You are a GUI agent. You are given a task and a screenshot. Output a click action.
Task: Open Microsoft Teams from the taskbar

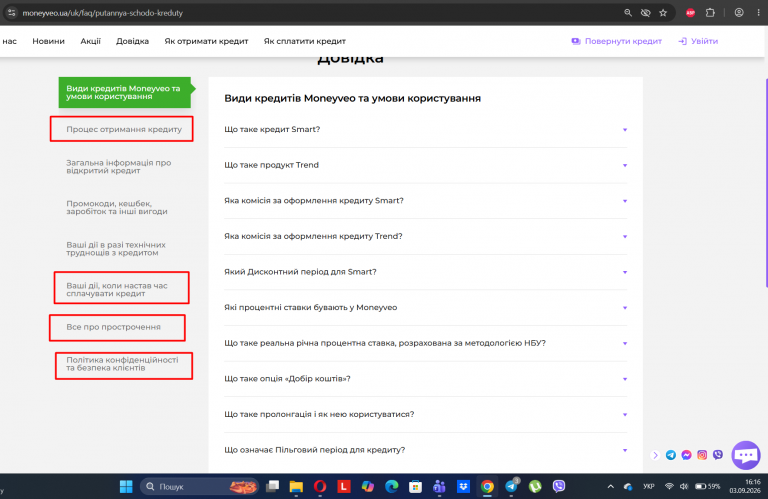[439, 486]
